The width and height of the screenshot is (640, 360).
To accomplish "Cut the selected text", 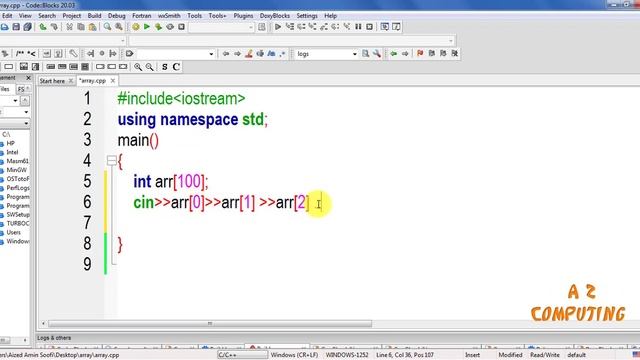I will pos(69,27).
